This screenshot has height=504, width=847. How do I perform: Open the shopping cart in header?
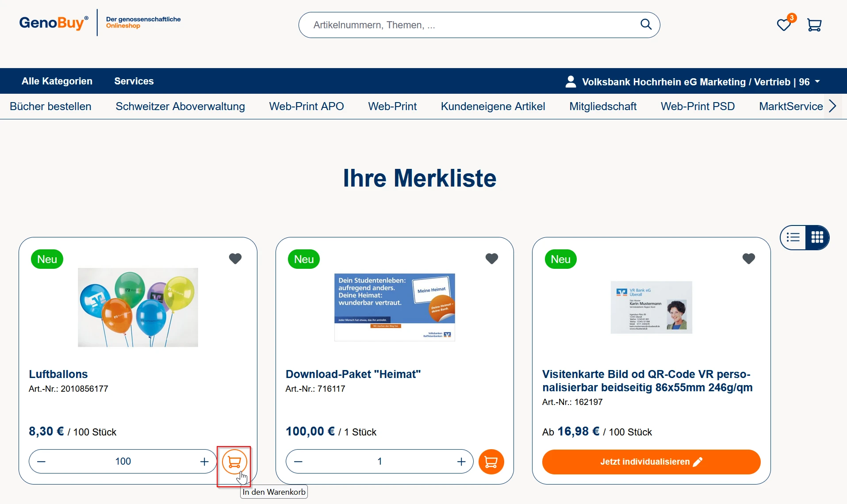point(814,25)
